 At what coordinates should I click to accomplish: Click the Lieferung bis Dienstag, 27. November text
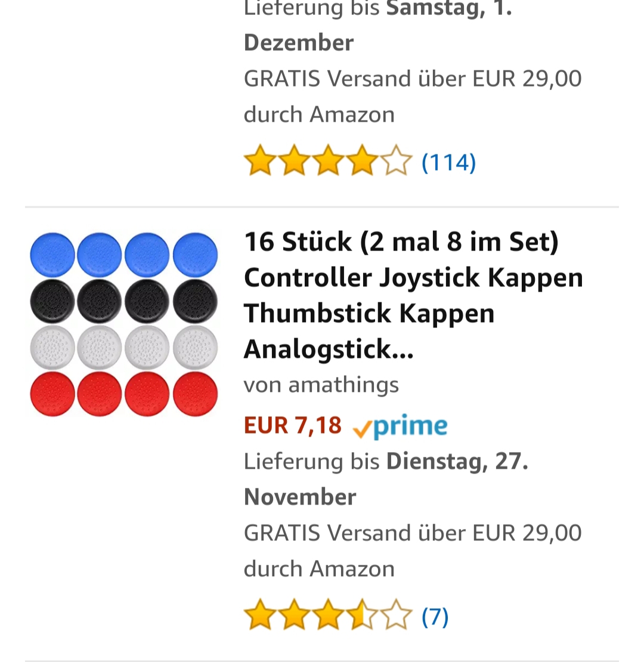(386, 479)
